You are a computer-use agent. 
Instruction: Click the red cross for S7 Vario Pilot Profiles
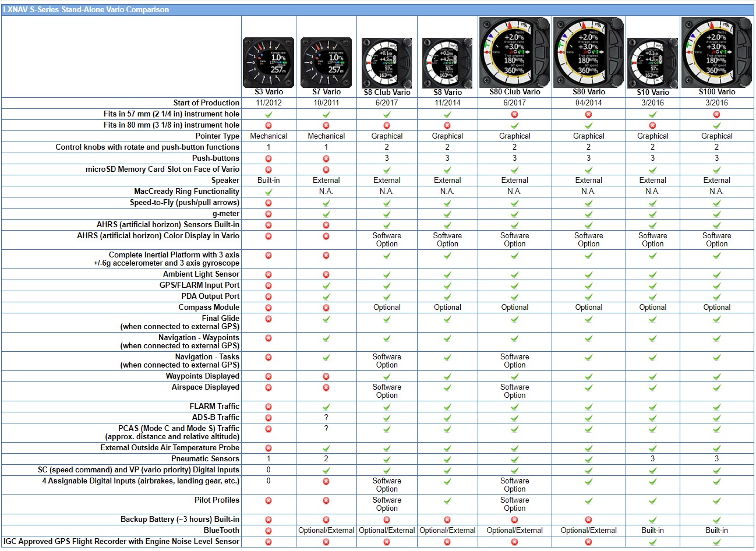click(x=326, y=500)
